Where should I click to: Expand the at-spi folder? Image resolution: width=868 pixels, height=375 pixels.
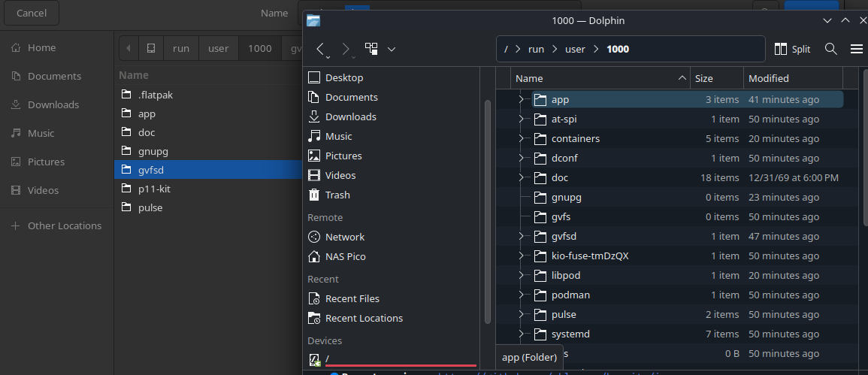521,119
